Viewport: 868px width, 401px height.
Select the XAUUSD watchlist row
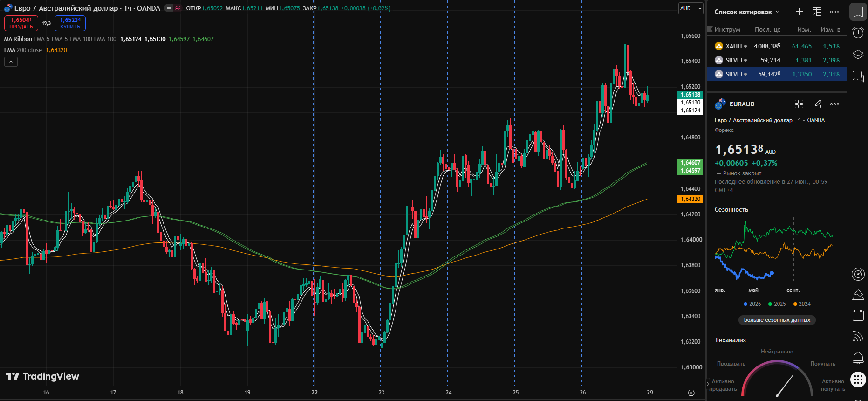pos(777,46)
